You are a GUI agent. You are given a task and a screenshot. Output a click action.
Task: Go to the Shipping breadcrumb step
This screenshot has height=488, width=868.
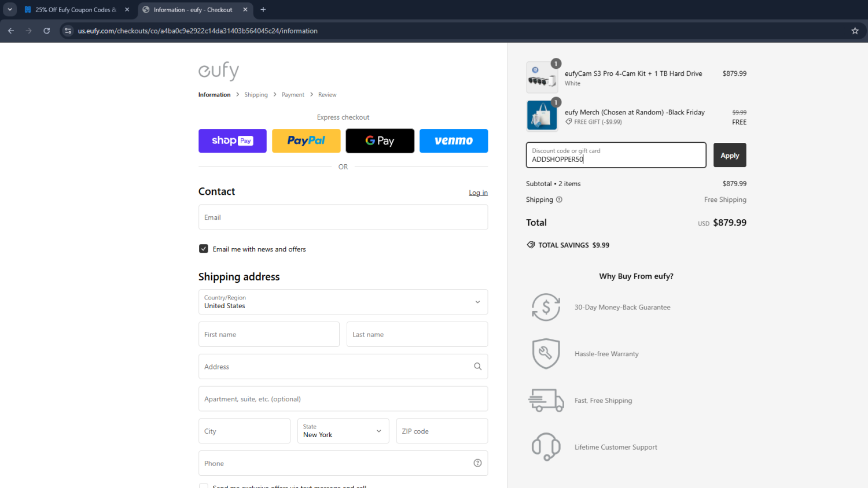256,95
